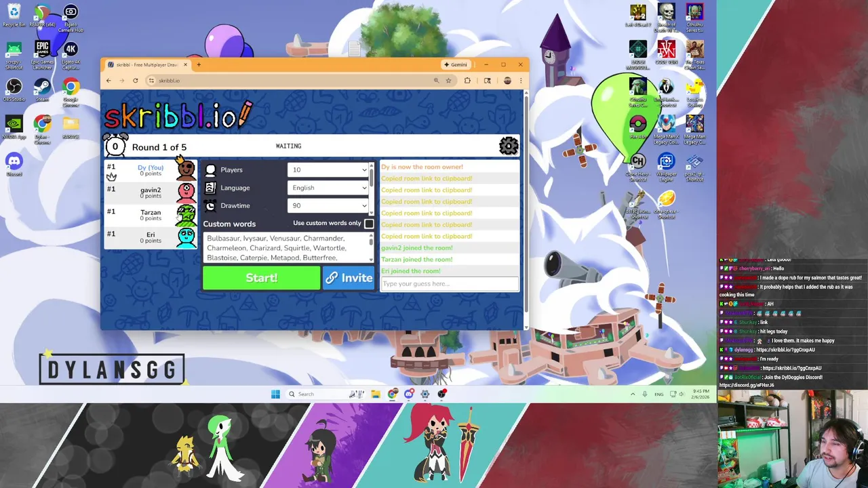This screenshot has height=488, width=868.
Task: Click the skribbl.io logo
Action: [178, 116]
